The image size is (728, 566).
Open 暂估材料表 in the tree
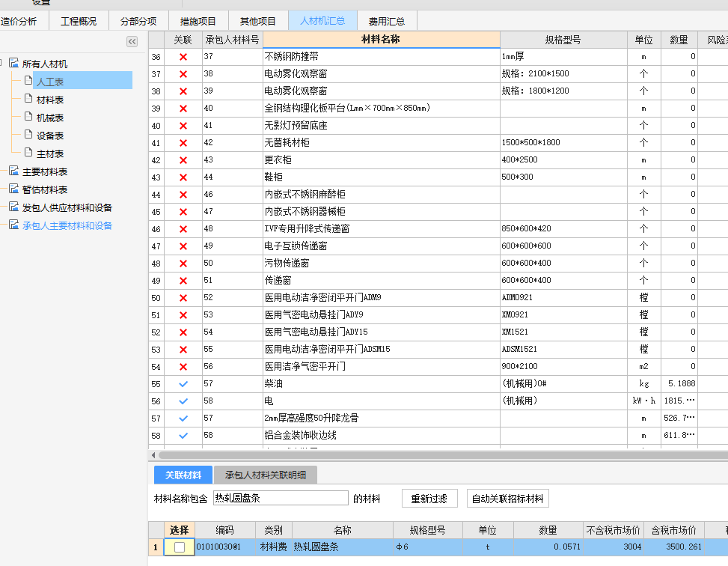coord(45,189)
